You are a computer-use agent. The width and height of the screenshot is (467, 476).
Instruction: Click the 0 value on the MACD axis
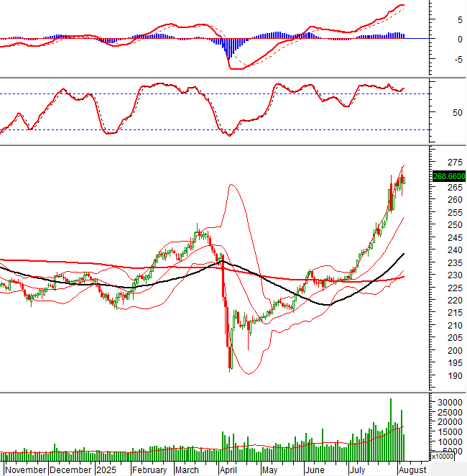[460, 40]
